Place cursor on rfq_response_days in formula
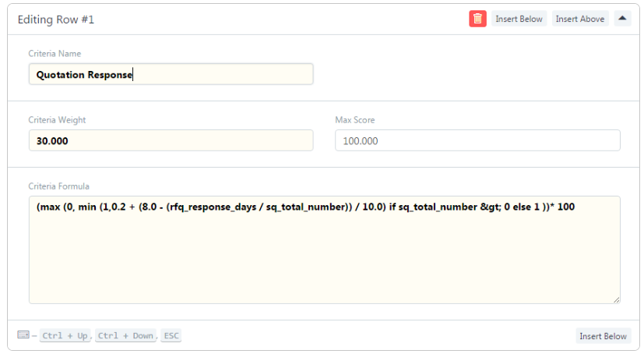Image resolution: width=644 pixels, height=361 pixels. tap(210, 207)
